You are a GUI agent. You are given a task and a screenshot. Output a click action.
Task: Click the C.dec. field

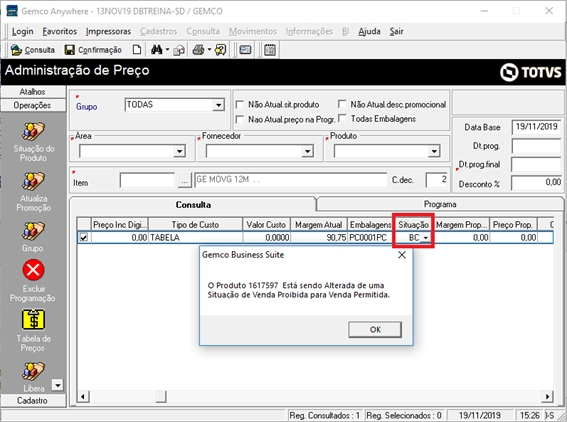[437, 180]
